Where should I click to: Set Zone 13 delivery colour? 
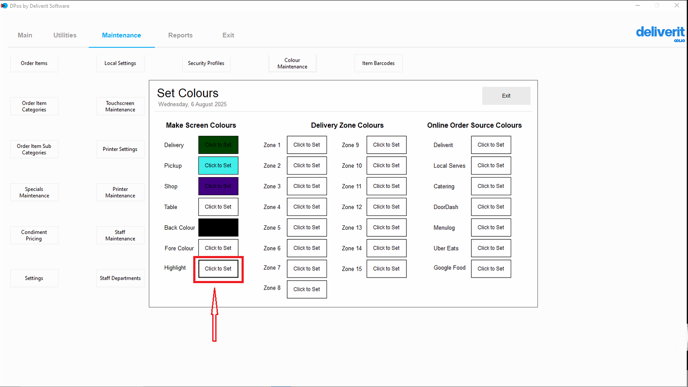click(x=386, y=227)
